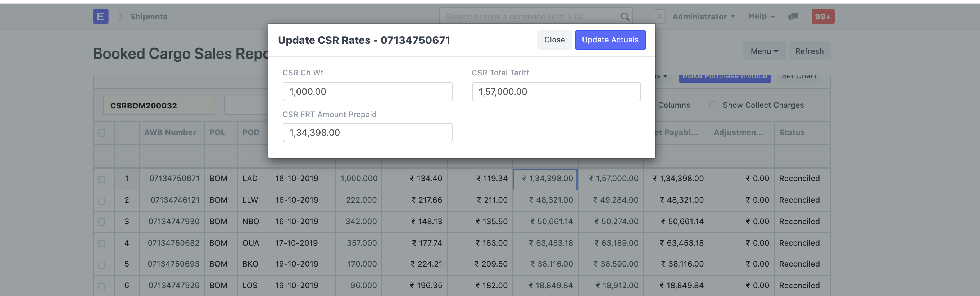Open the 99+ notifications badge
Image resolution: width=980 pixels, height=296 pixels.
coord(822,16)
